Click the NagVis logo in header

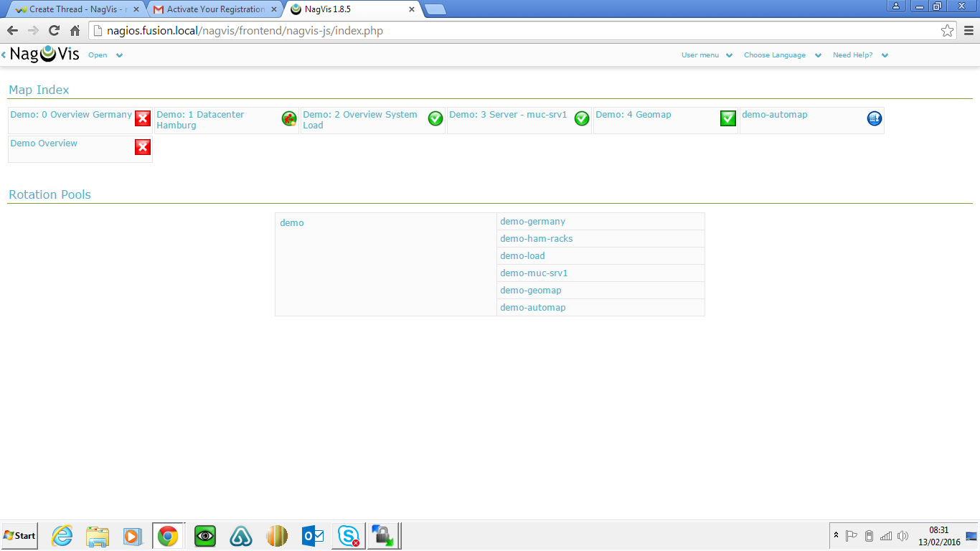[44, 55]
